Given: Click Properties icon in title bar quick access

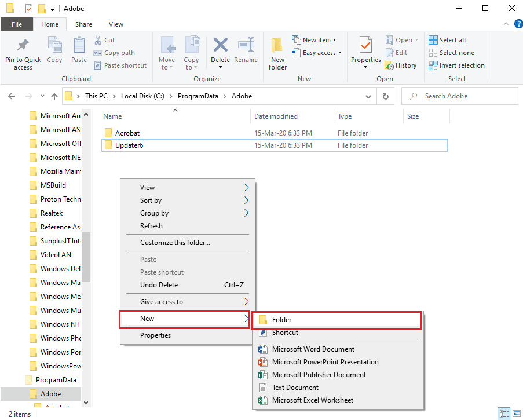Looking at the screenshot, I should coord(29,8).
